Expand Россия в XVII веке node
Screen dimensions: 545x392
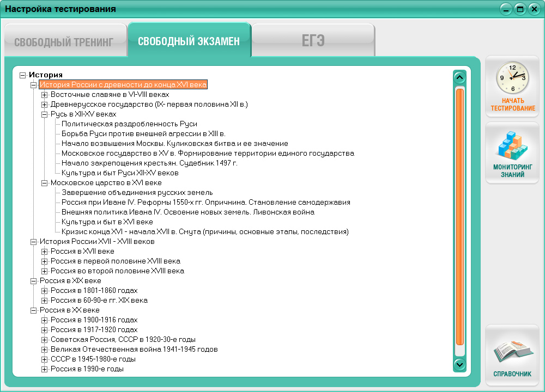click(44, 252)
